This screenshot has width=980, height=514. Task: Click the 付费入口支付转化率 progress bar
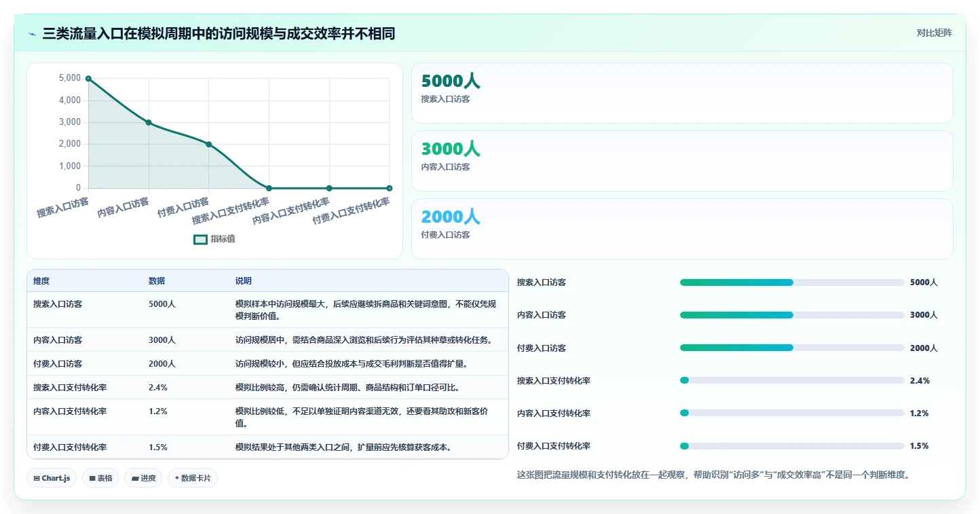coord(792,446)
